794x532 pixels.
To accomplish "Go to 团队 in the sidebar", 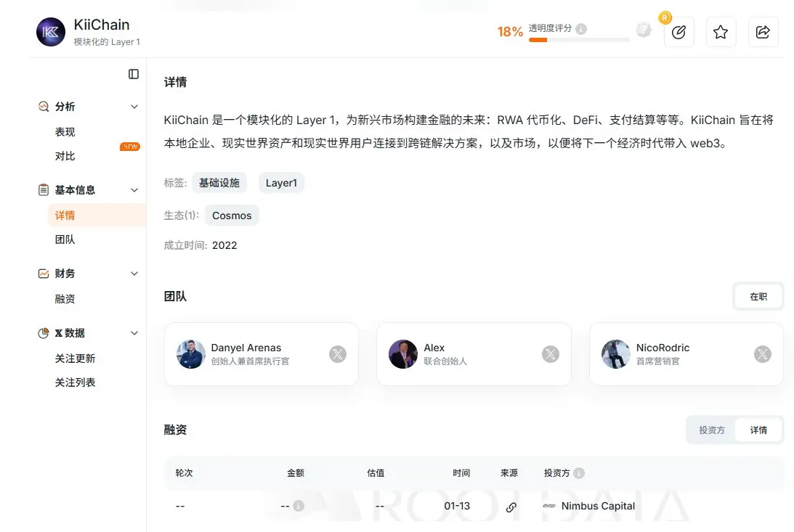I will [x=65, y=240].
